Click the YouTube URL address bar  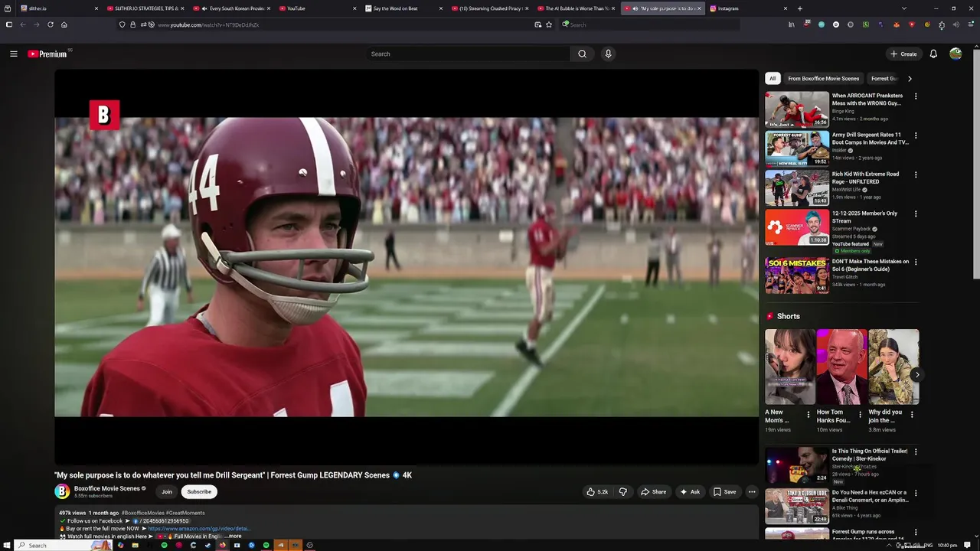337,24
